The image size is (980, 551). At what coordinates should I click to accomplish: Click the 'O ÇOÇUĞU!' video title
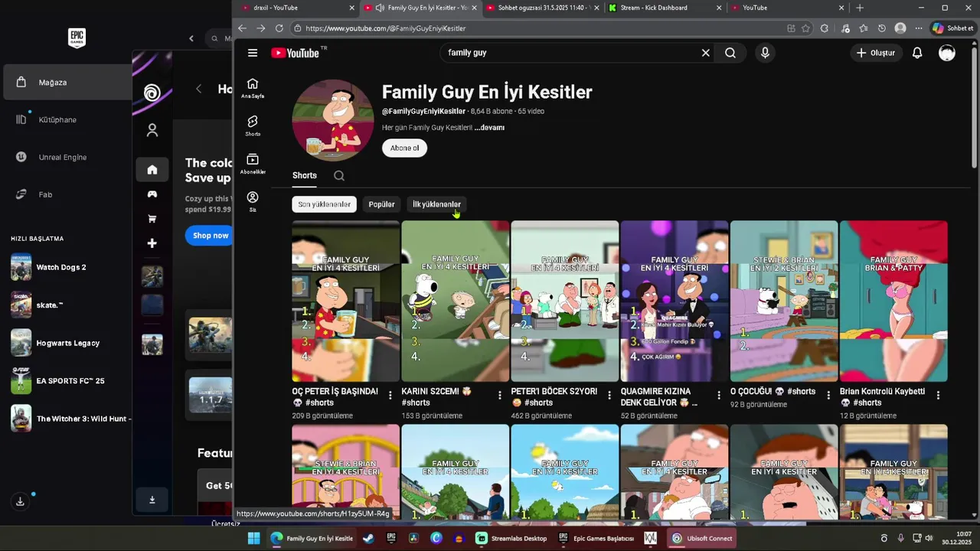[x=773, y=391]
